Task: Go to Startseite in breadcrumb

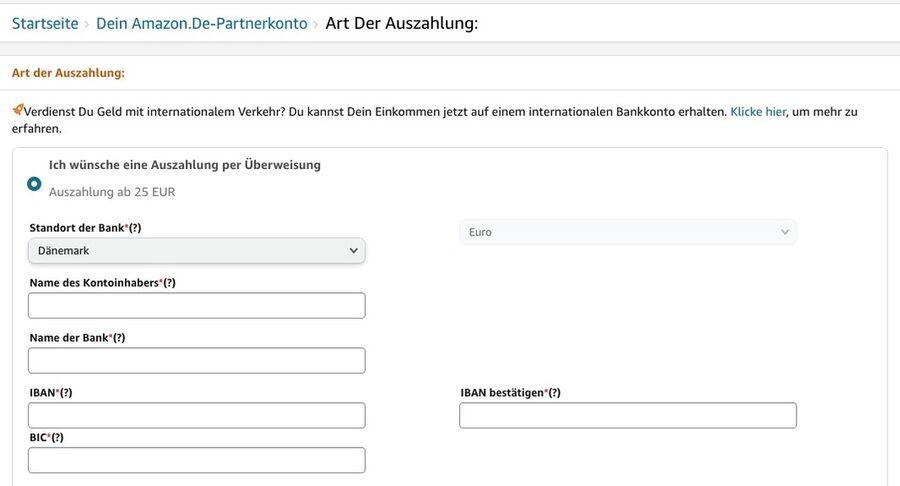Action: coord(45,23)
